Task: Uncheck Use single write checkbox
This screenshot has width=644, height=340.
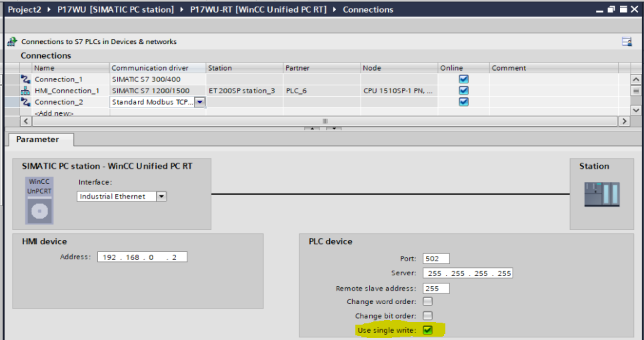Action: 427,330
